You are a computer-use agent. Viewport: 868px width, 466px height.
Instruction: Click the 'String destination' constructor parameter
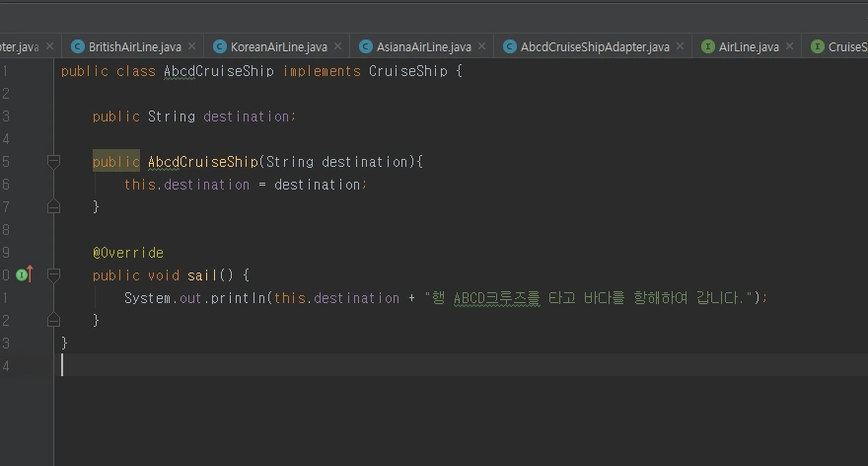coord(336,162)
